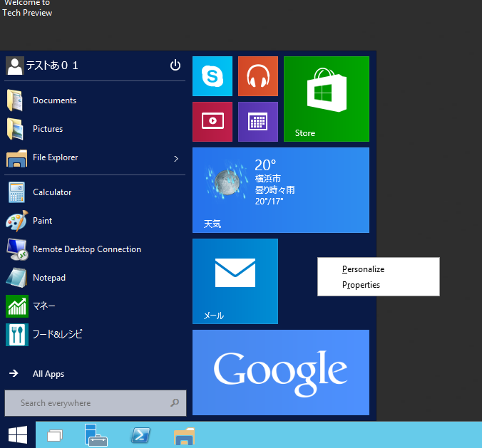The image size is (482, 448).
Task: Expand File Explorer jump list arrow
Action: (176, 159)
